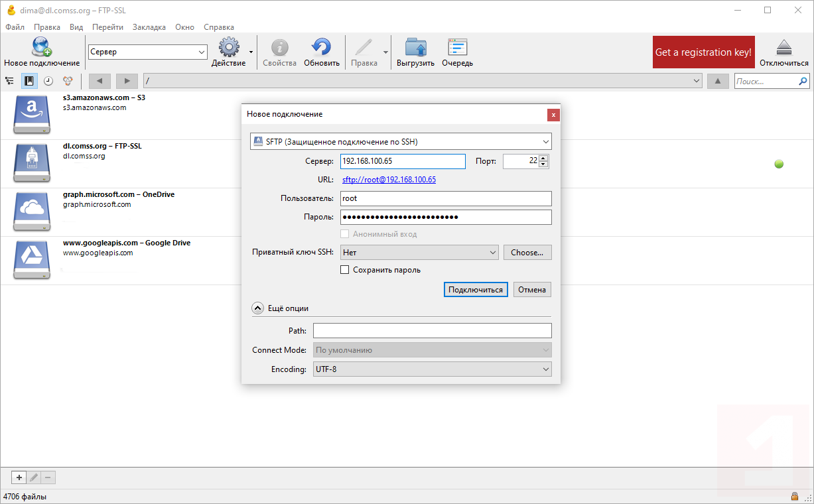814x504 pixels.
Task: Open the SFTP protocol dropdown
Action: (401, 141)
